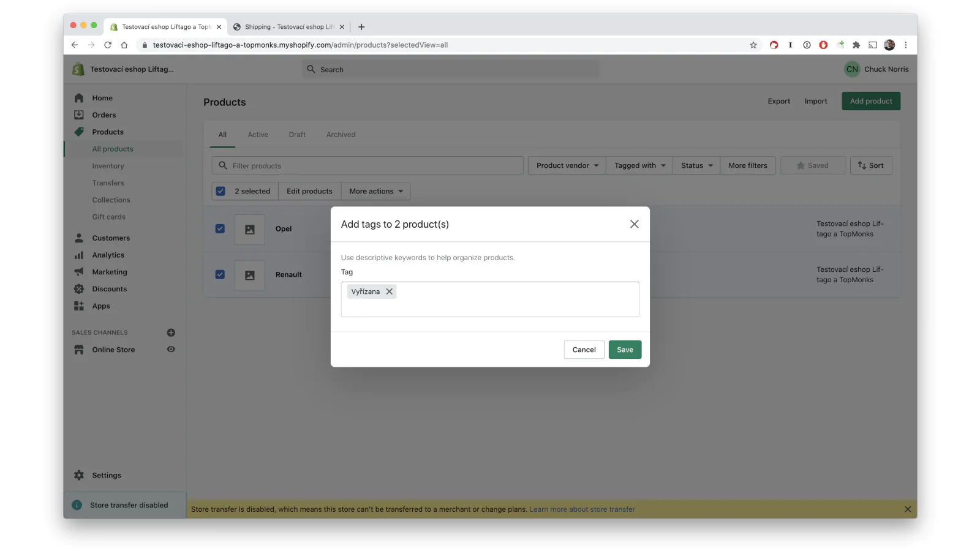980x551 pixels.
Task: Open Home in the sidebar
Action: coord(102,98)
